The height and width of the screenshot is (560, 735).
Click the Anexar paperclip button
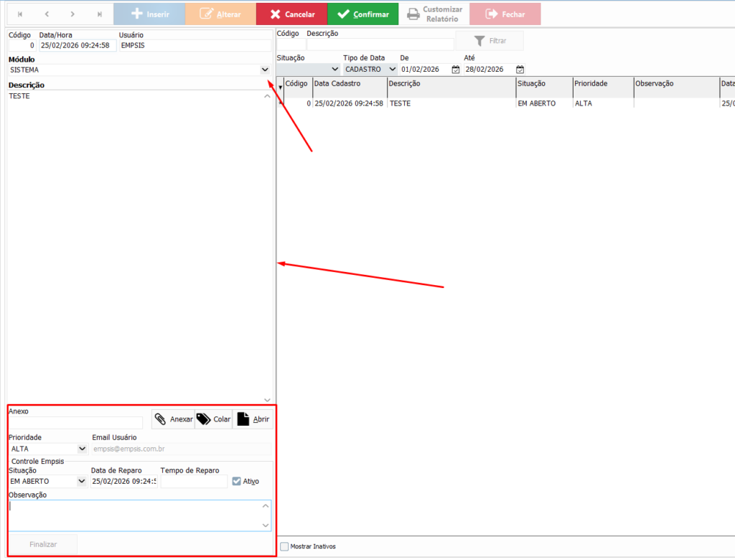[173, 419]
